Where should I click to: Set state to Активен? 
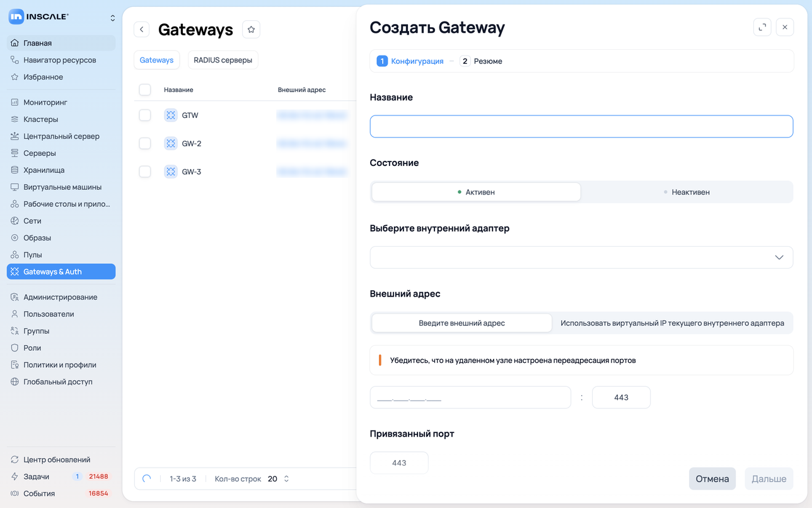pos(476,192)
